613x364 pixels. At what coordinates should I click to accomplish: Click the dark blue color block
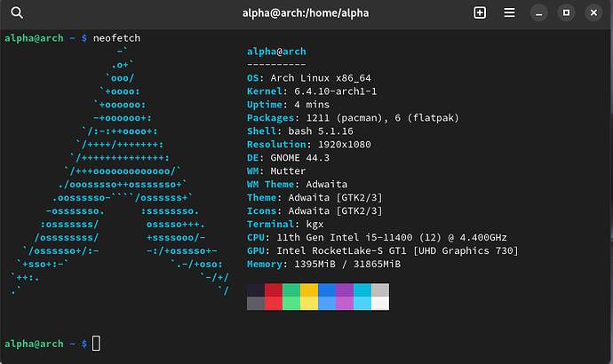pos(327,290)
